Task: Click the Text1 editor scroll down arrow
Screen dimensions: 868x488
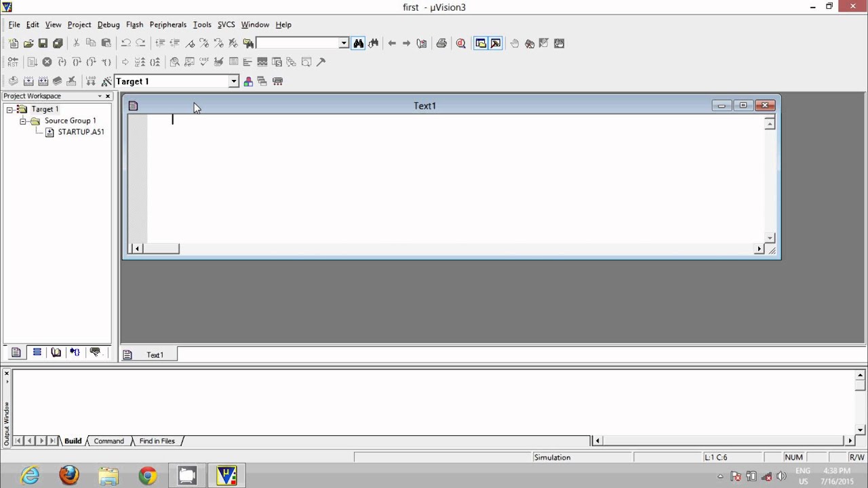Action: pos(770,238)
